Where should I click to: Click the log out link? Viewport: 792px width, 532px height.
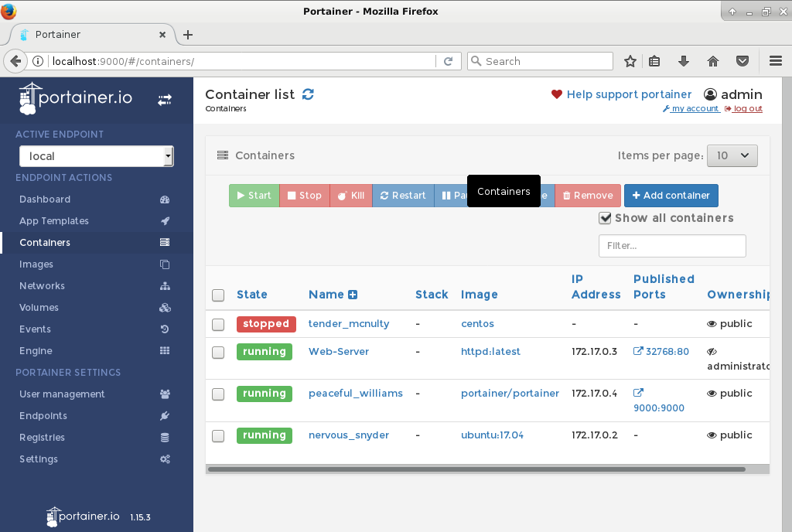click(x=743, y=108)
